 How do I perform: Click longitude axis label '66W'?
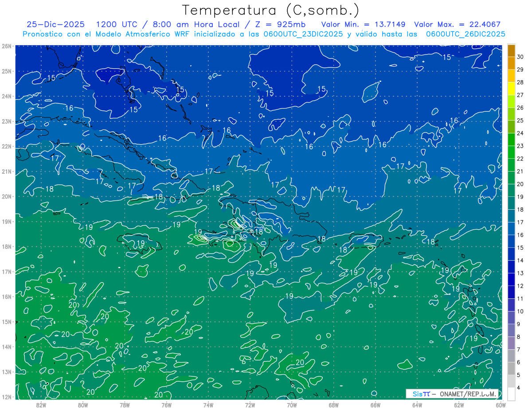click(x=376, y=405)
